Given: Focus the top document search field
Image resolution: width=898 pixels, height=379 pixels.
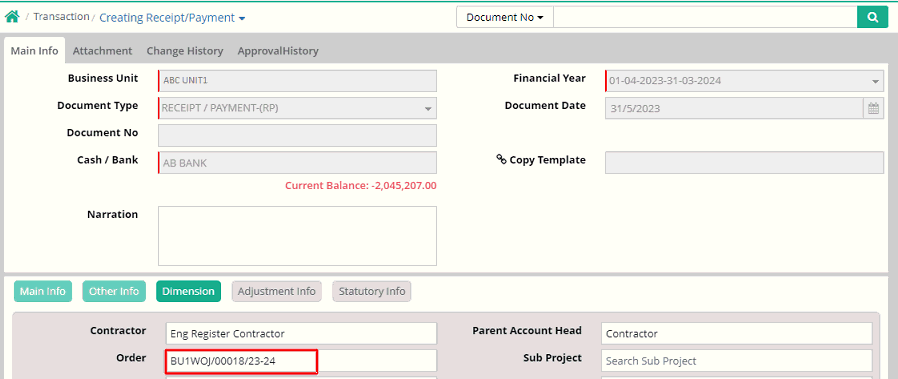Looking at the screenshot, I should 705,17.
